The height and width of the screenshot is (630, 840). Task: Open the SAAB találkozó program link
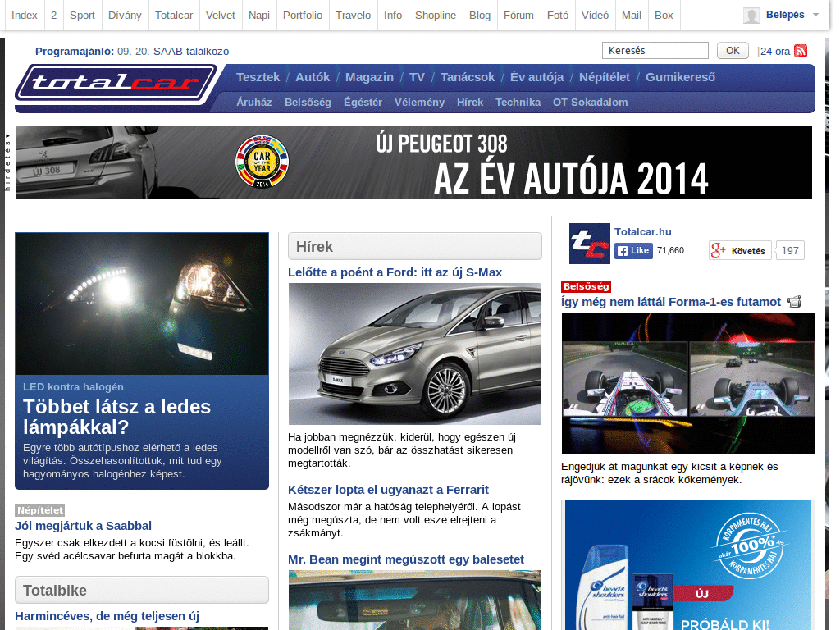point(190,52)
